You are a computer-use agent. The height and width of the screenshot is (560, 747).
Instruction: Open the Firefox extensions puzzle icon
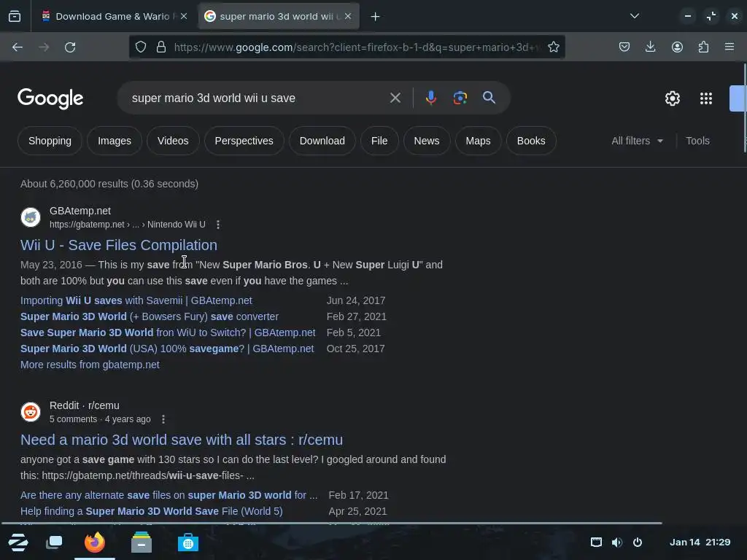(703, 47)
